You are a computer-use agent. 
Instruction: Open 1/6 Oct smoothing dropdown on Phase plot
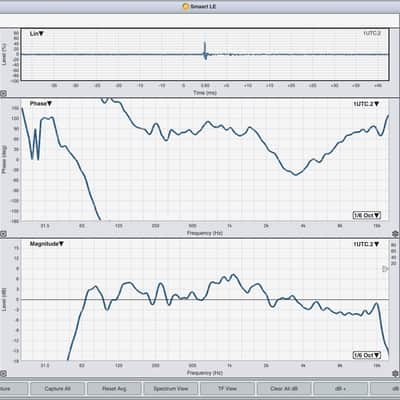click(x=367, y=215)
